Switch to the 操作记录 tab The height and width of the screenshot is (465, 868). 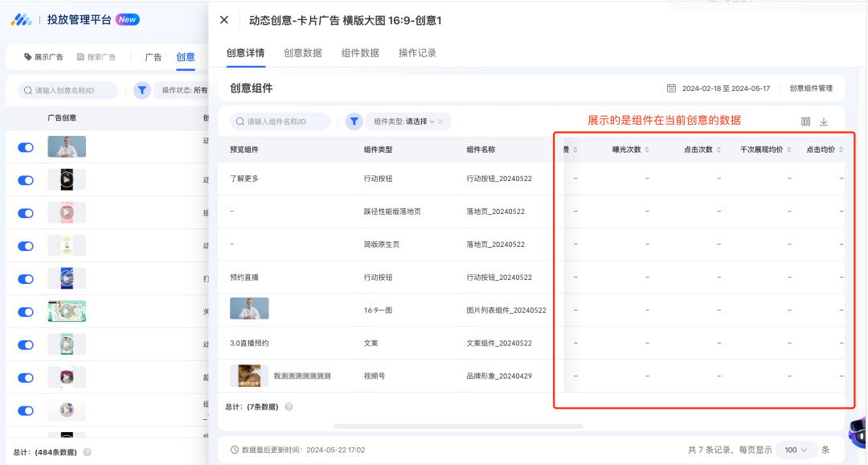[x=417, y=53]
